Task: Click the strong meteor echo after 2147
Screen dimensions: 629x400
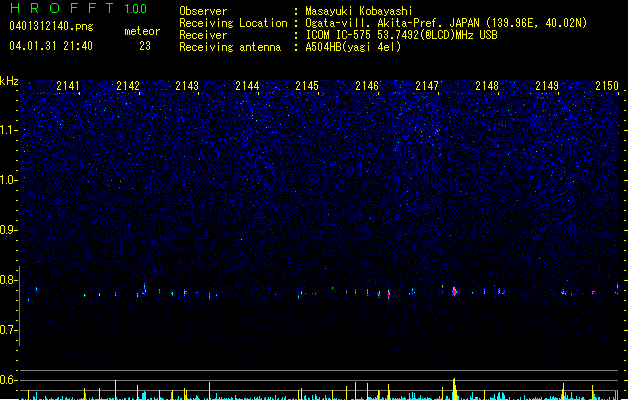Action: (454, 292)
